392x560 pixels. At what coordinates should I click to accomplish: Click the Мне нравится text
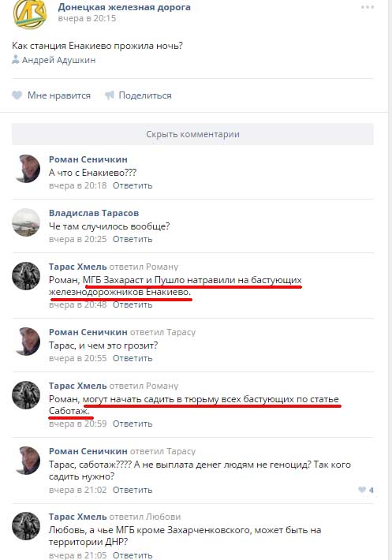coord(59,95)
